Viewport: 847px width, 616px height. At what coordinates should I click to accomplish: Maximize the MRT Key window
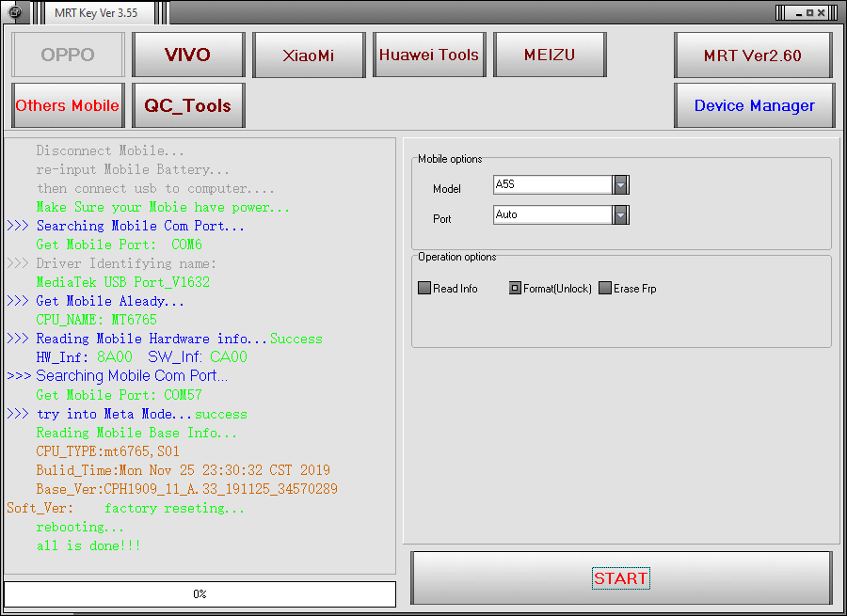pyautogui.click(x=809, y=13)
